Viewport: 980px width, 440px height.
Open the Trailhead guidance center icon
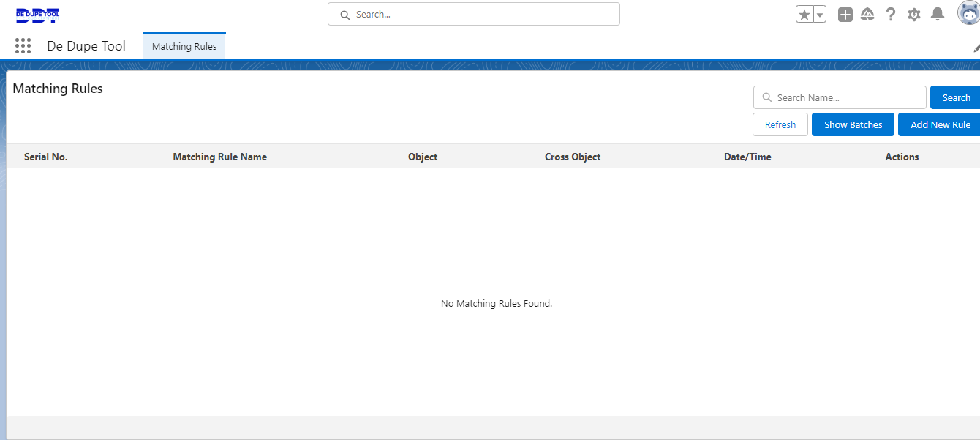point(867,15)
